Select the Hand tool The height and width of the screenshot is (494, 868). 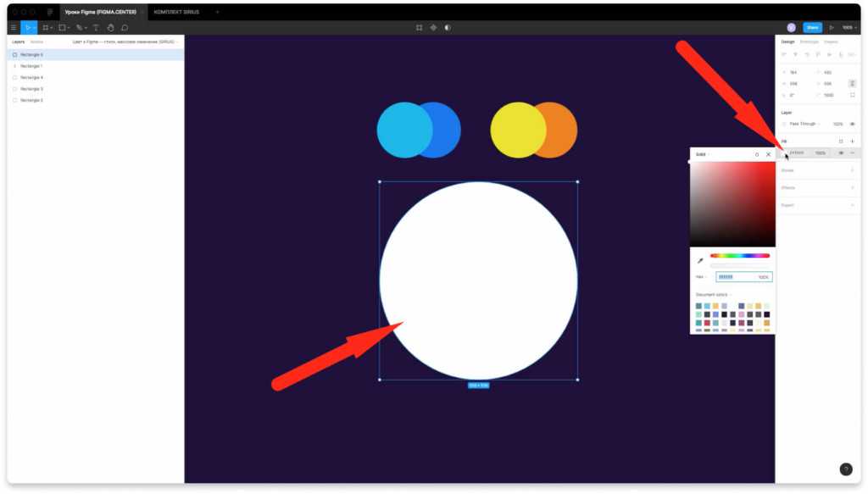click(x=110, y=28)
